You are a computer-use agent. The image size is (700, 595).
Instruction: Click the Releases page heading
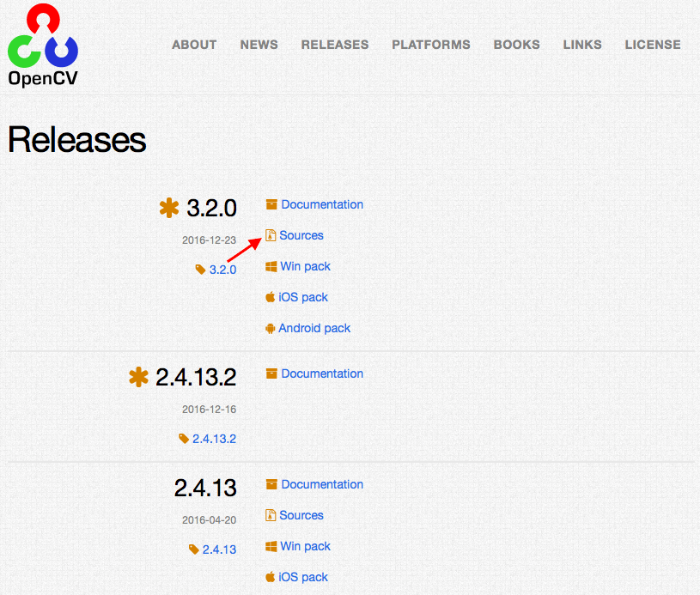(x=76, y=139)
